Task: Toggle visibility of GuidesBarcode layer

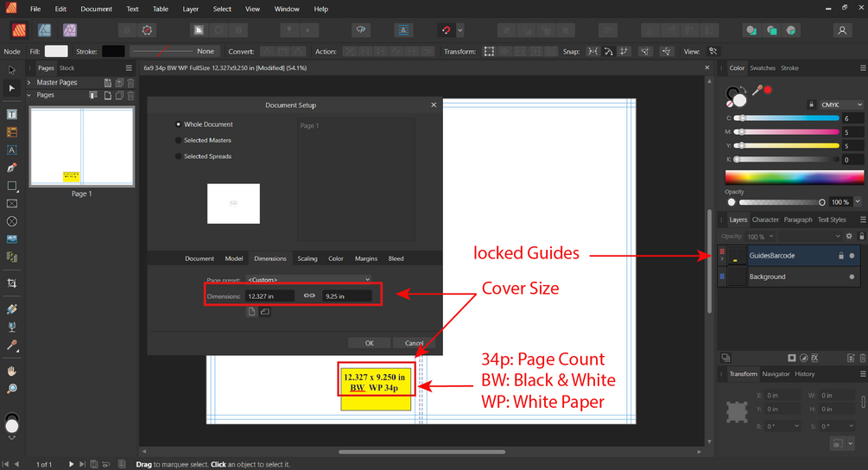Action: coord(852,256)
